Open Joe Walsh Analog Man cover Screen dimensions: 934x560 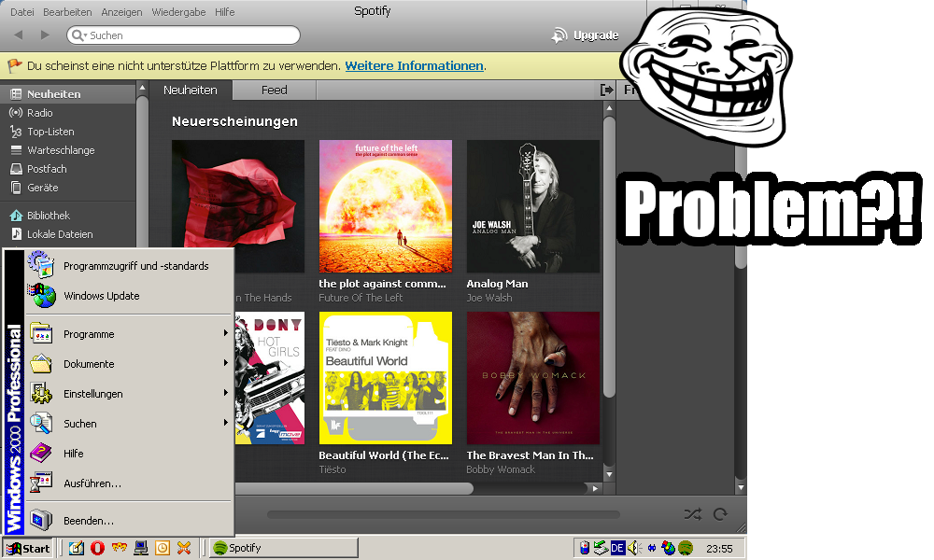click(533, 206)
